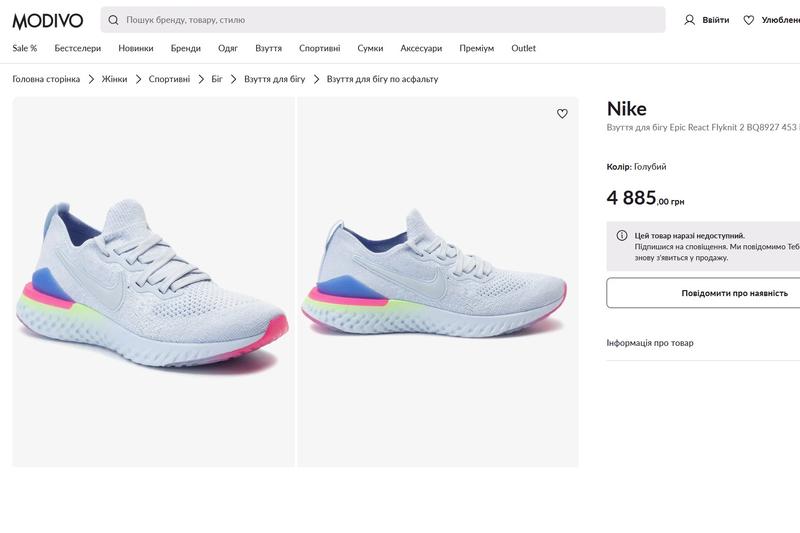Click the info icon in availability notice
Image resolution: width=800 pixels, height=533 pixels.
pos(621,236)
